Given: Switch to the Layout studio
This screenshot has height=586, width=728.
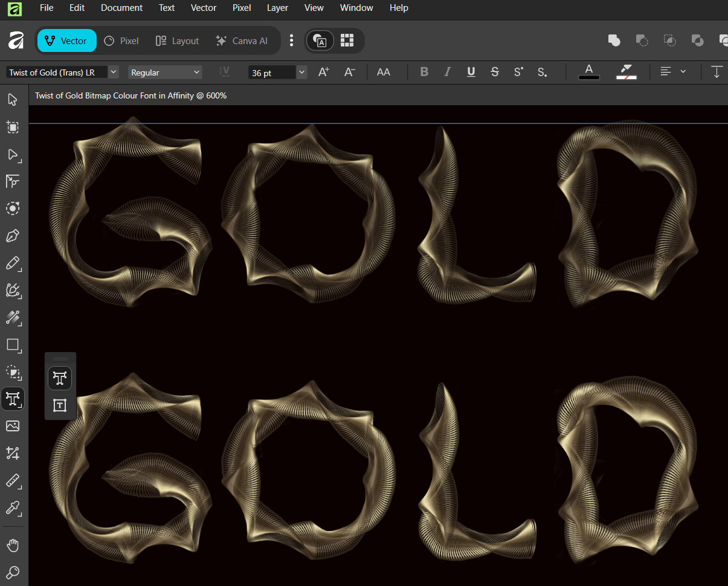Looking at the screenshot, I should tap(177, 40).
